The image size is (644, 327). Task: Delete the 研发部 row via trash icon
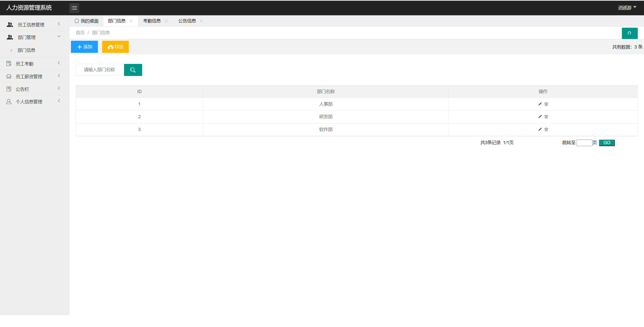point(546,117)
